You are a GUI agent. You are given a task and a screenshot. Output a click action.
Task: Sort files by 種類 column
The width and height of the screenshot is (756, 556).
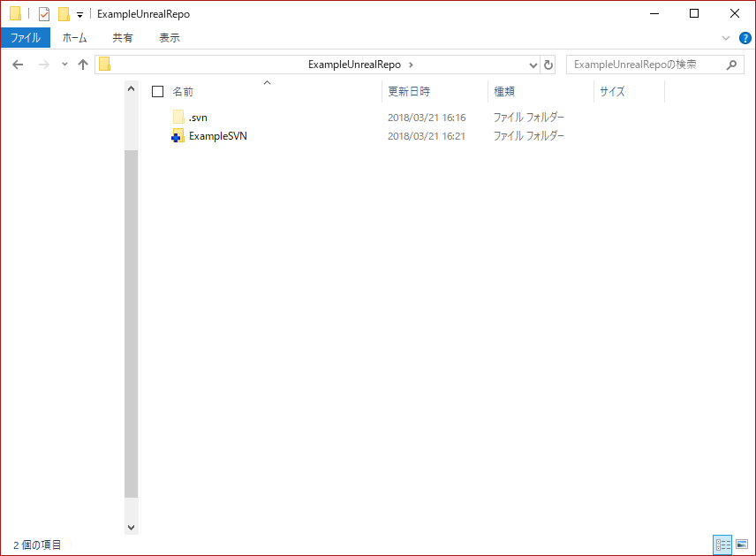coord(504,92)
